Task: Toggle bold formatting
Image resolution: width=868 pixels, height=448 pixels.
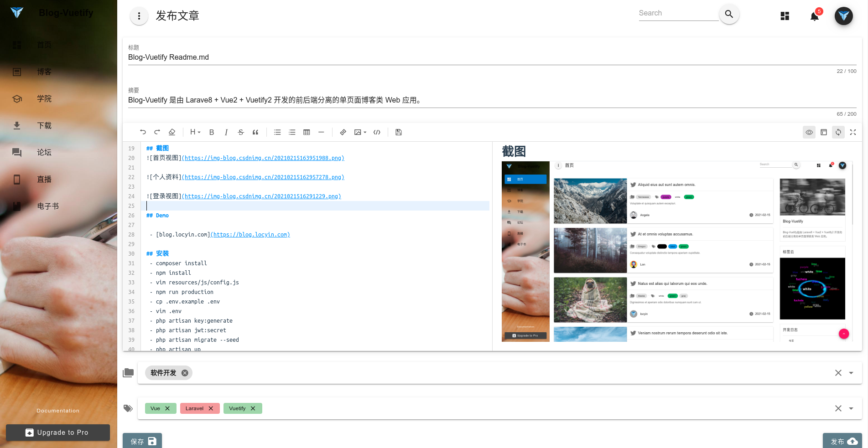Action: tap(212, 132)
